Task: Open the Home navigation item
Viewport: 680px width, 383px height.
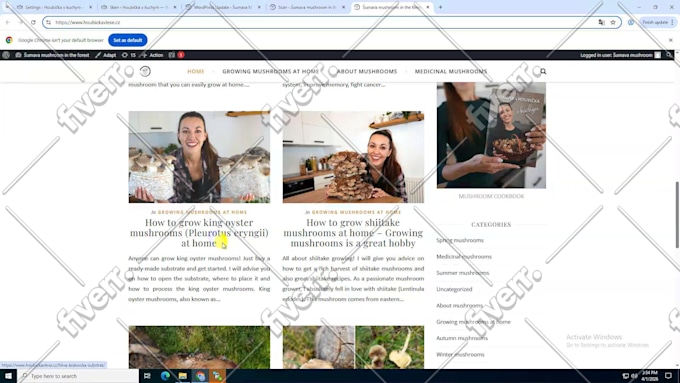Action: [196, 71]
